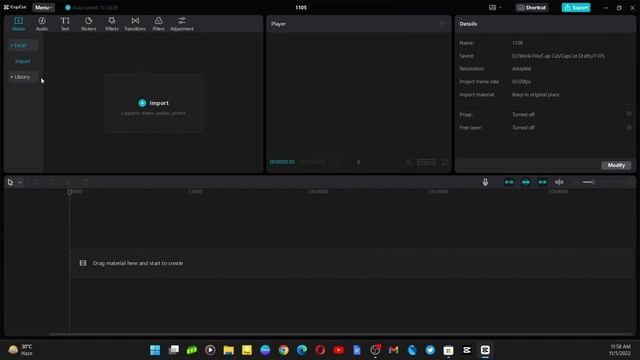Click the timeline split icon

point(69,182)
